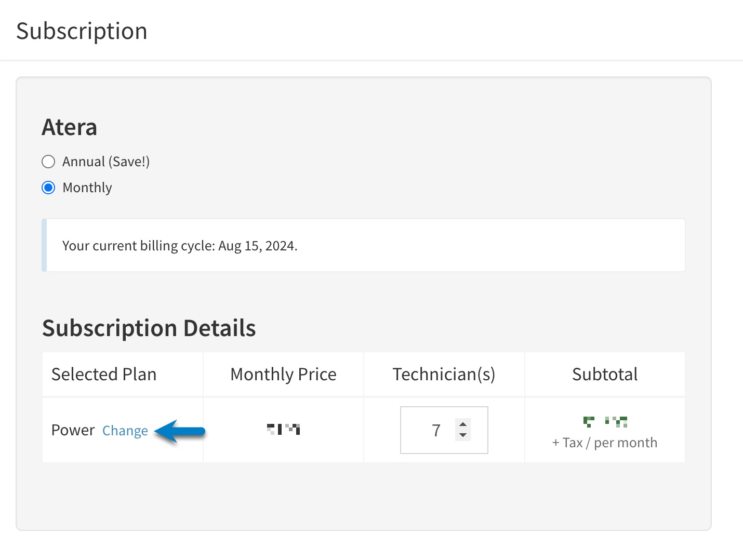Click the current billing cycle notice

tap(363, 245)
